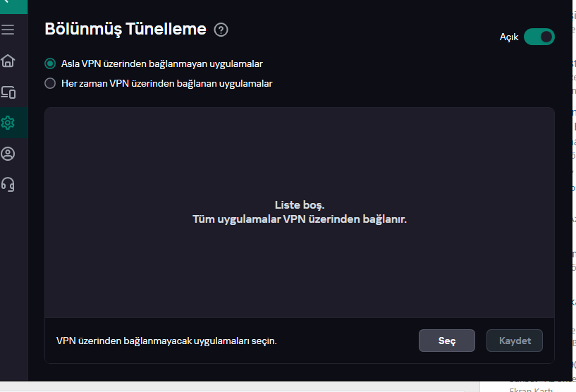
Task: Click the 'Liste boş.' message text
Action: point(300,205)
